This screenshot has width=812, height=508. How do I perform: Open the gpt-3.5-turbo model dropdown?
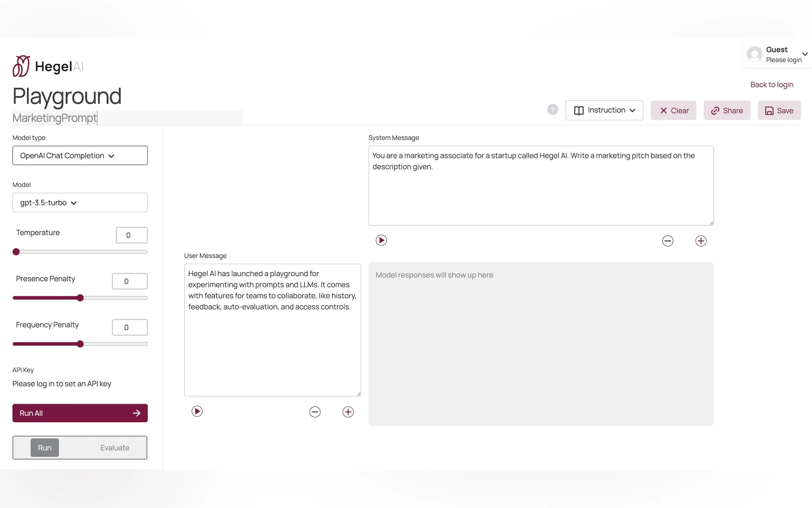click(x=80, y=202)
